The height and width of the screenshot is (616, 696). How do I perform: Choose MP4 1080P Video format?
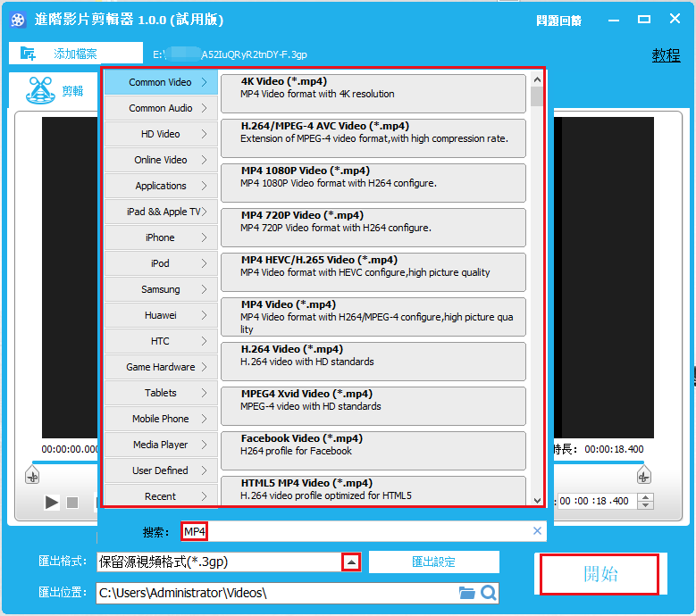(x=373, y=183)
